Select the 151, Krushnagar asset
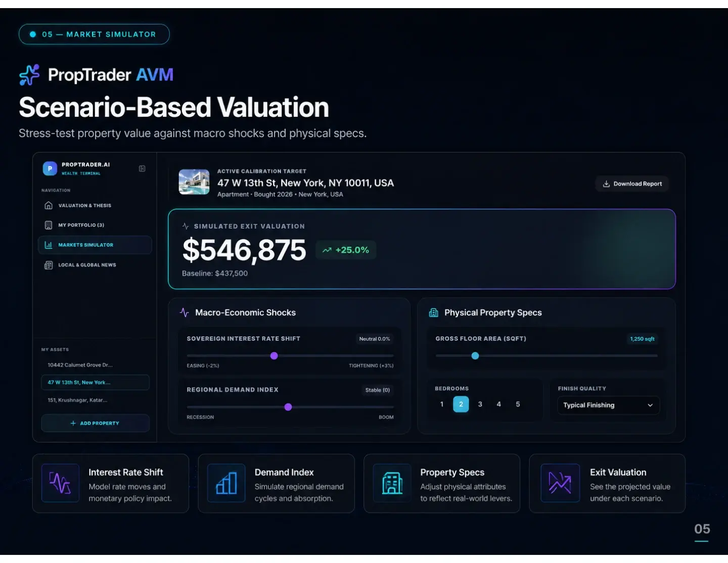Image resolution: width=728 pixels, height=563 pixels. (95, 400)
